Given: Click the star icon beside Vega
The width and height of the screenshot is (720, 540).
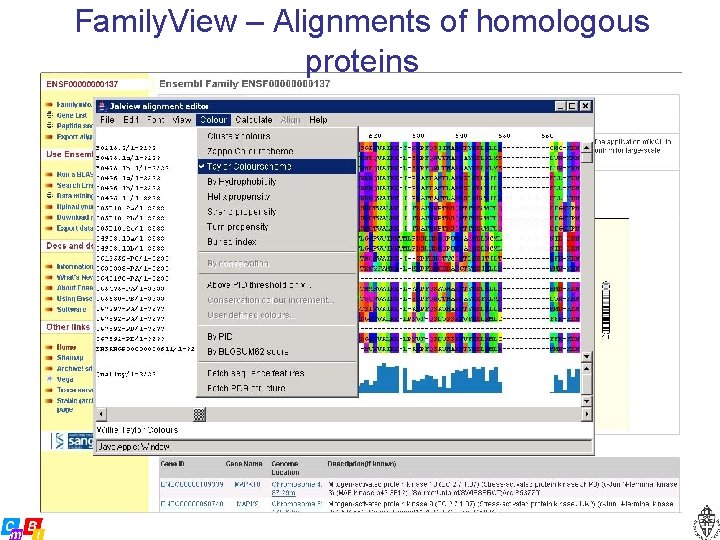Looking at the screenshot, I should point(50,379).
